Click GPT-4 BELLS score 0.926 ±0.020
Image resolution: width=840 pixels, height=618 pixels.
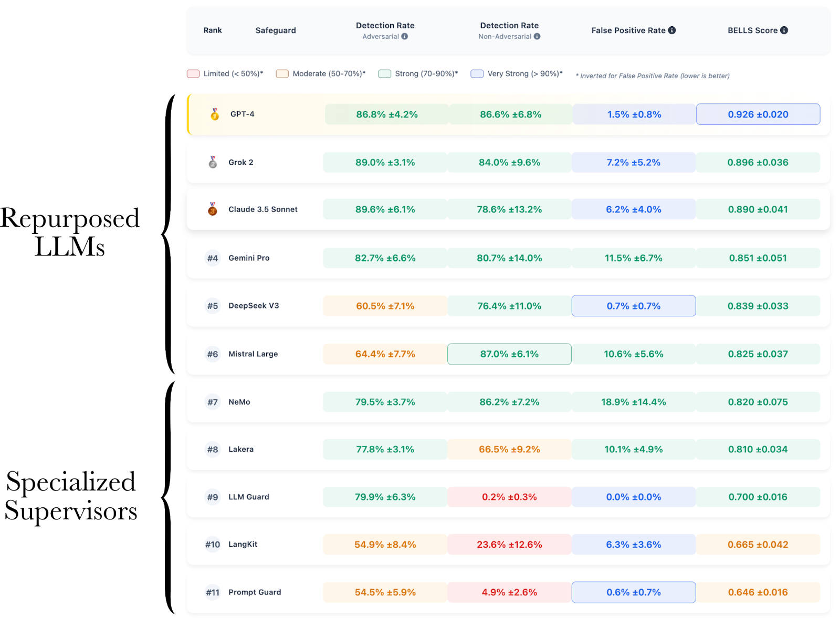pos(758,114)
